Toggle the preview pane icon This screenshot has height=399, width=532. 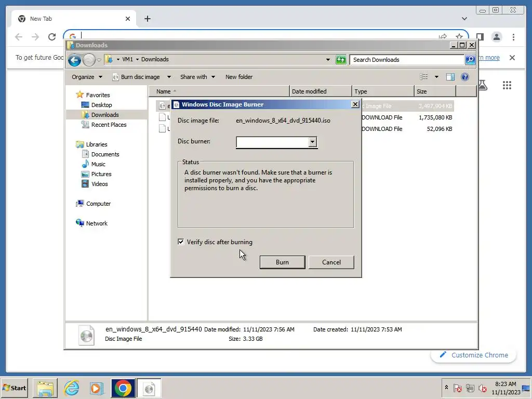[450, 77]
